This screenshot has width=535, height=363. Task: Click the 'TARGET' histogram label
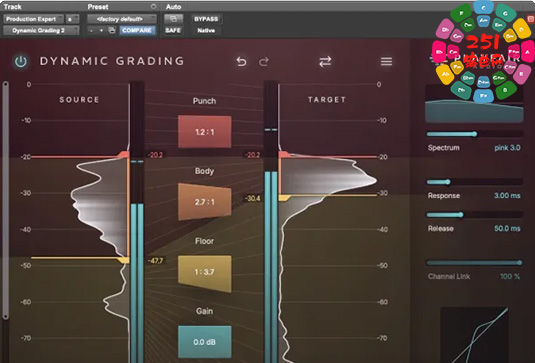(327, 100)
